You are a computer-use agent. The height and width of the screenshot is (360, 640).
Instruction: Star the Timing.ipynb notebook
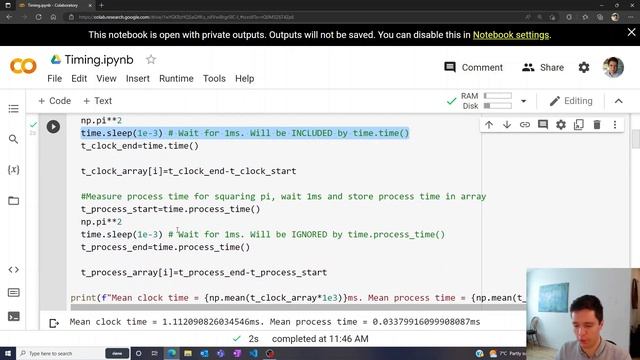(151, 60)
